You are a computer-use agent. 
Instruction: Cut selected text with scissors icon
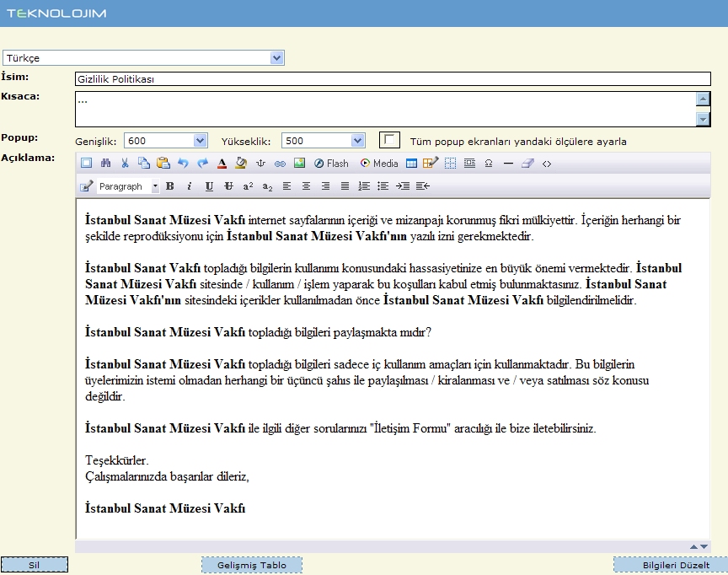[125, 163]
